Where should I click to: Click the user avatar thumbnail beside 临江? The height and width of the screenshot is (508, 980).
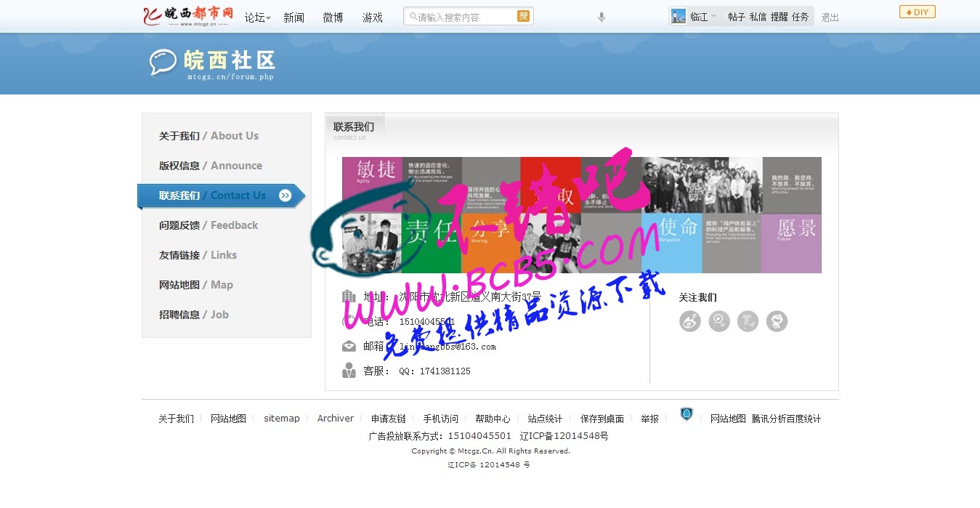coord(679,17)
